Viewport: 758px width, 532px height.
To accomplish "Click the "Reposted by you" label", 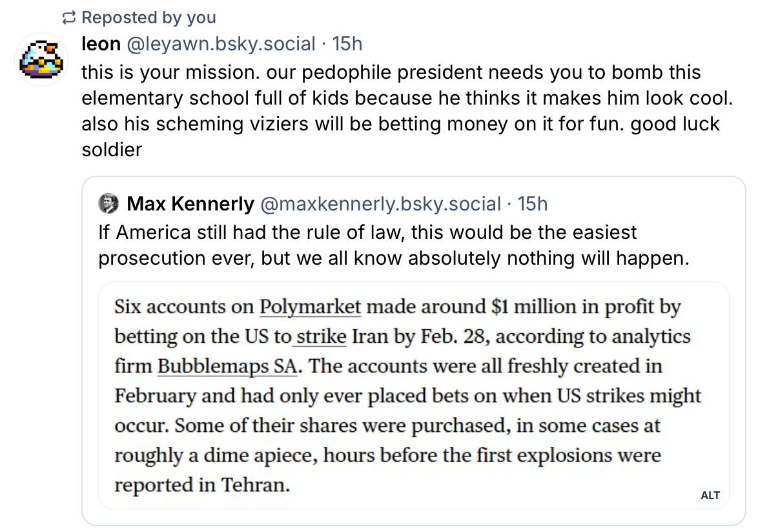I will coord(149,18).
